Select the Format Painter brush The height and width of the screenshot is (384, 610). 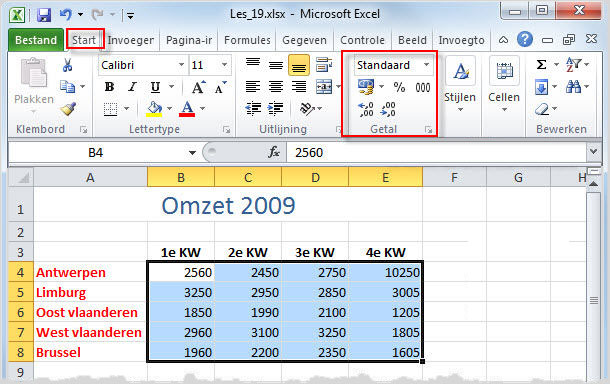point(68,109)
